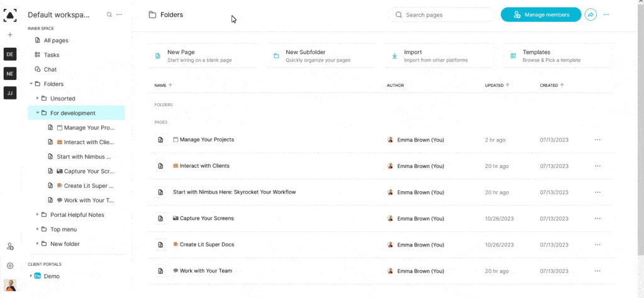
Task: Open header more options ellipsis
Action: [606, 15]
